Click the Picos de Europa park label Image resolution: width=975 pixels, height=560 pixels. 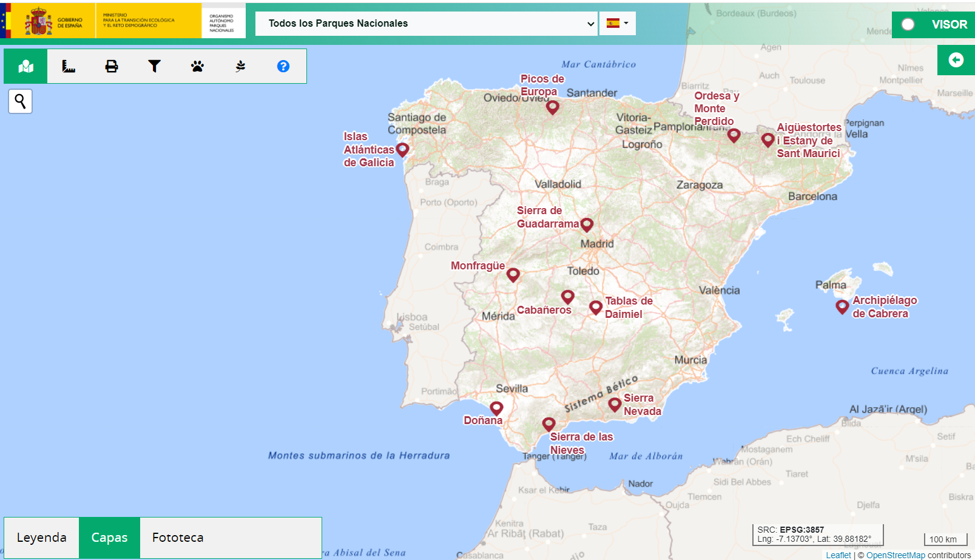tap(542, 85)
